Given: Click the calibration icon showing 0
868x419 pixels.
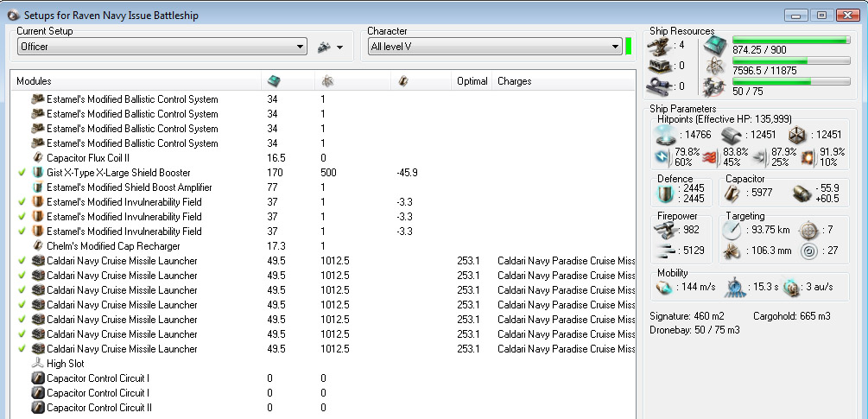Looking at the screenshot, I should tap(659, 86).
